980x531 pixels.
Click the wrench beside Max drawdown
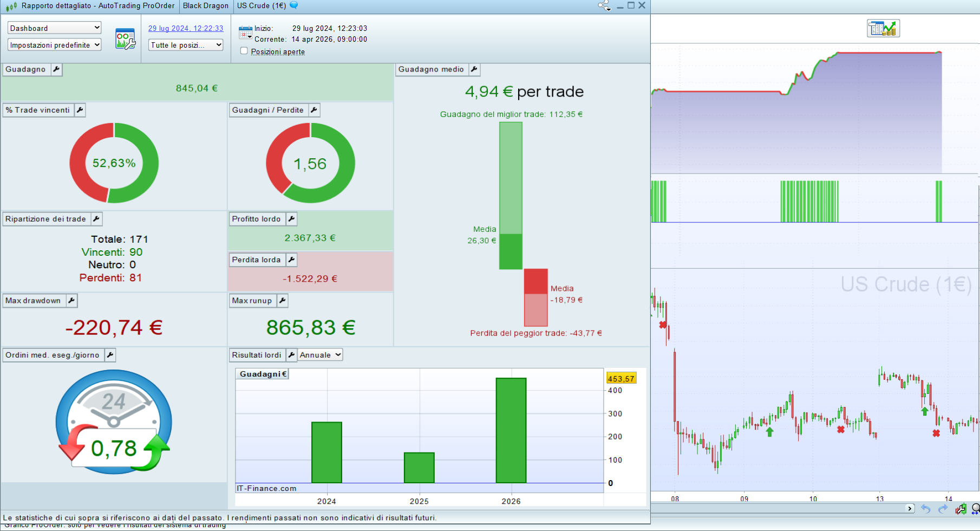(x=71, y=301)
